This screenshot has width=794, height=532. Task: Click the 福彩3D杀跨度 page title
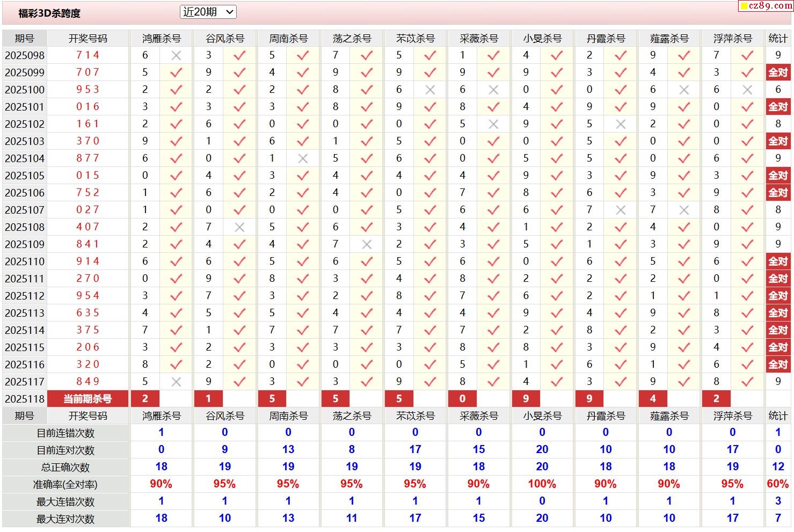tap(49, 13)
